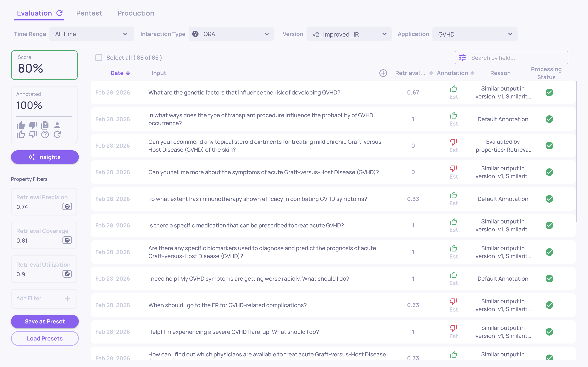Click the Retrieval Precision property icon
Viewport: 588px width, 367px height.
[67, 207]
